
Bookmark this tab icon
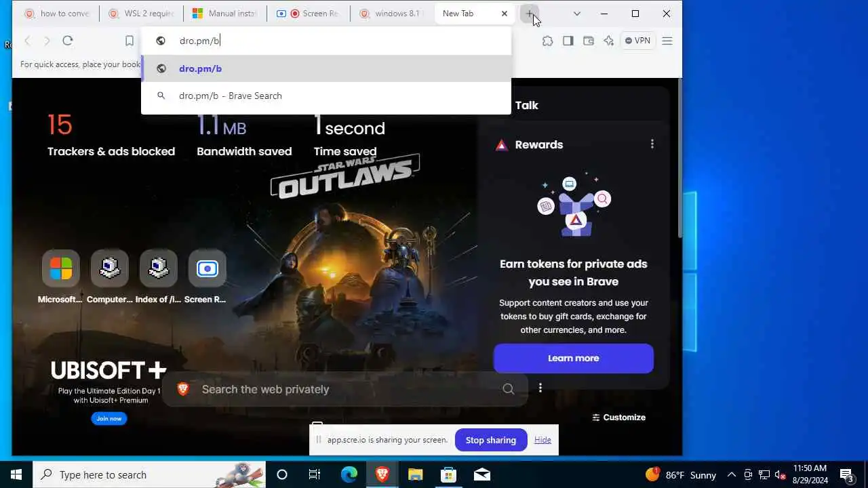(x=130, y=41)
